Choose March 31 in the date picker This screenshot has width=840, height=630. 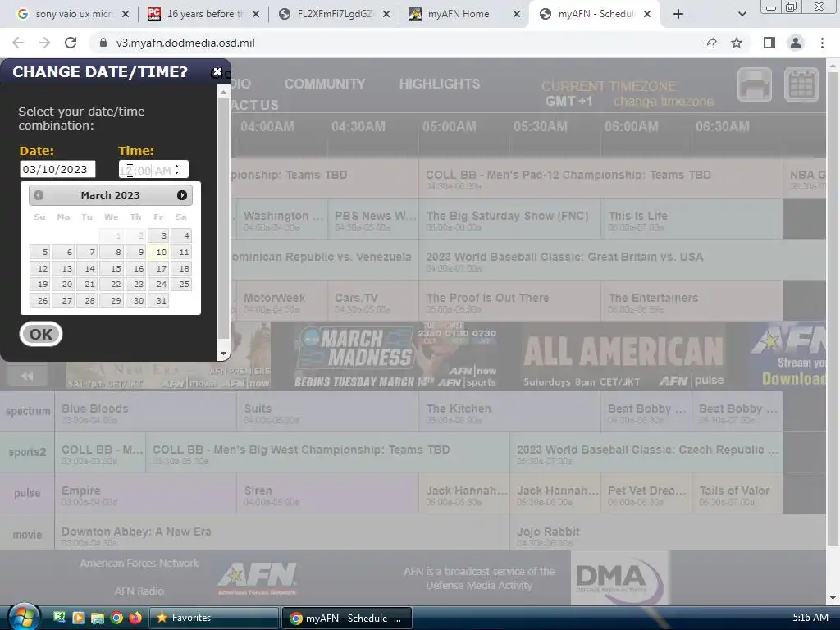coord(158,300)
